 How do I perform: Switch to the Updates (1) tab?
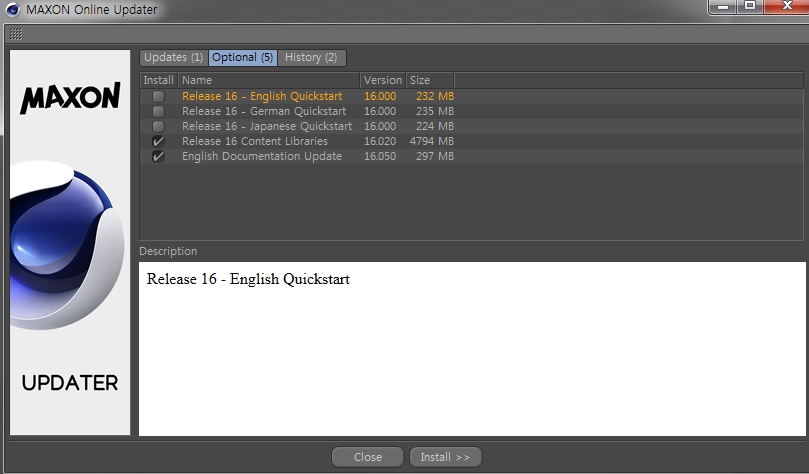173,58
